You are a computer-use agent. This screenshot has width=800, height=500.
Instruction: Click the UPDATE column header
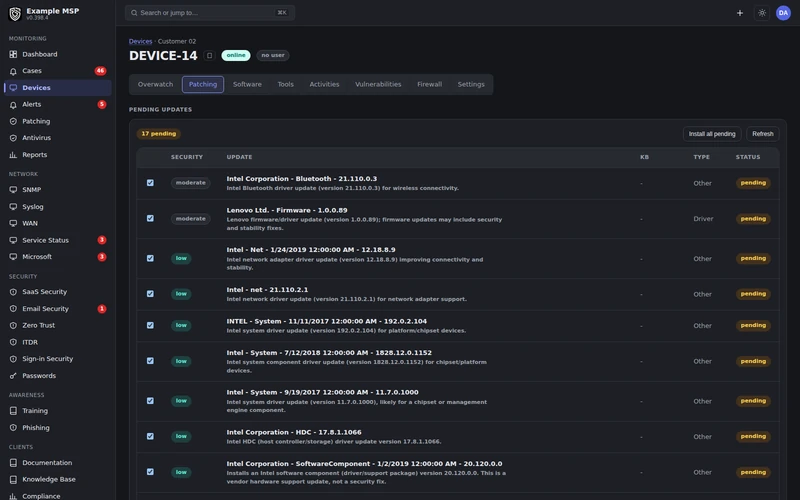[239, 157]
